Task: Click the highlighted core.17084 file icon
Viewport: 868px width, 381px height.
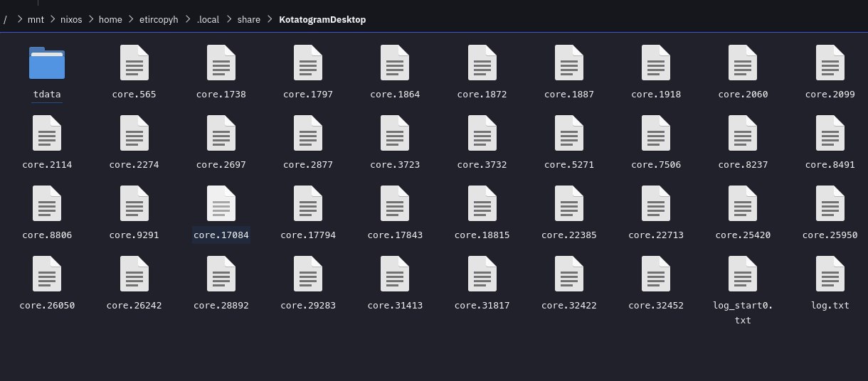Action: click(221, 203)
